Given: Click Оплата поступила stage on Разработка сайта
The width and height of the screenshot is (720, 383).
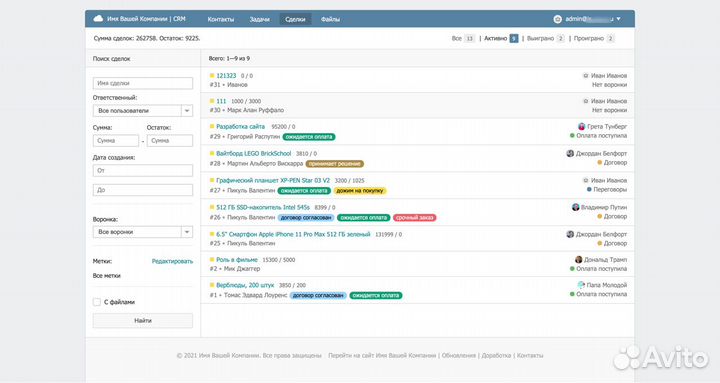Looking at the screenshot, I should [x=602, y=136].
